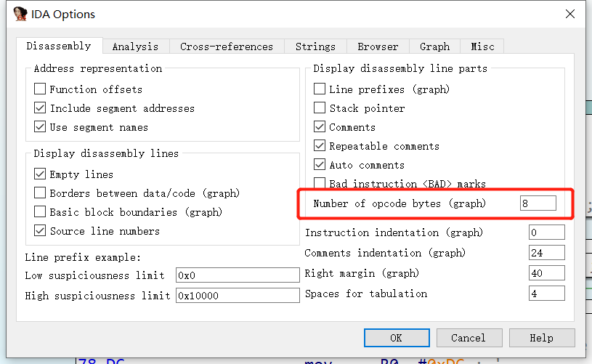Disable Auto comments checkbox
Screen dimensions: 592x364
coord(320,164)
